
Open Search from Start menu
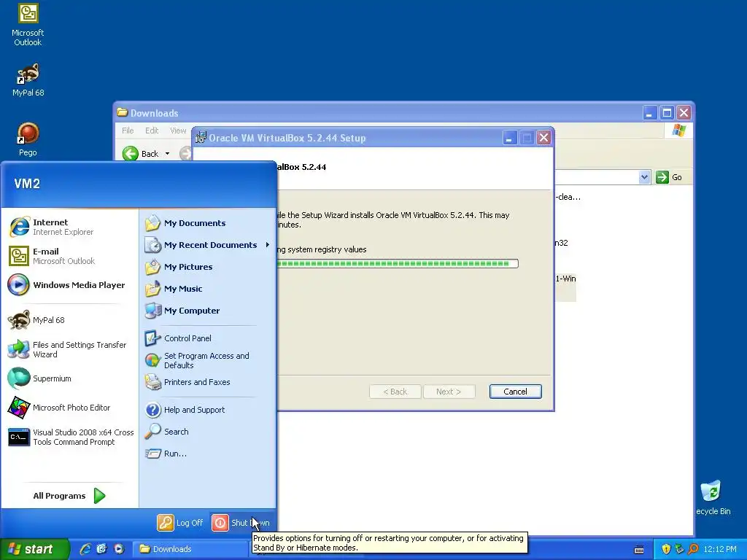pos(208,432)
